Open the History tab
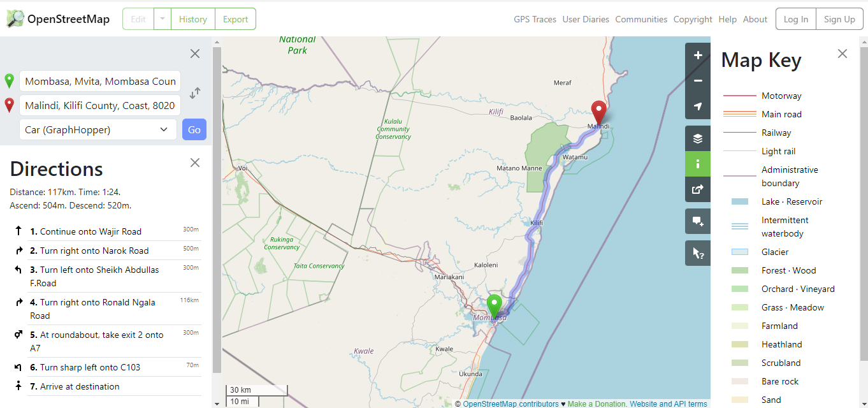868x408 pixels. (193, 19)
